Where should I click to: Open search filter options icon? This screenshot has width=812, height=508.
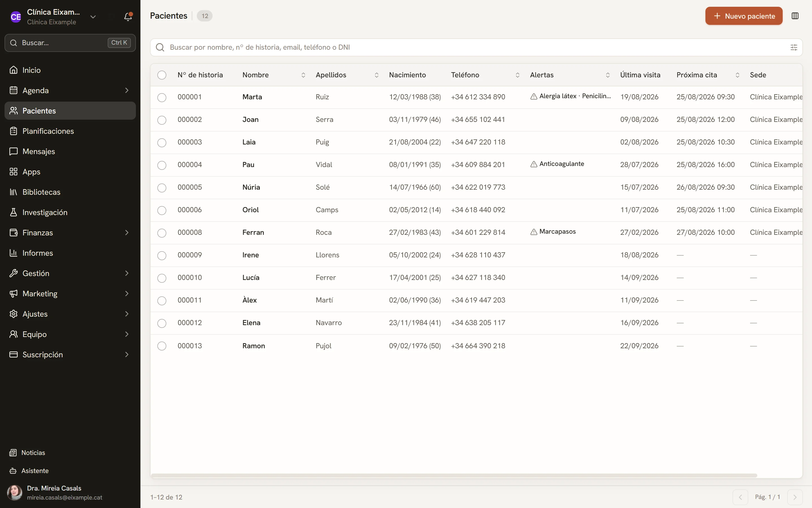click(794, 47)
